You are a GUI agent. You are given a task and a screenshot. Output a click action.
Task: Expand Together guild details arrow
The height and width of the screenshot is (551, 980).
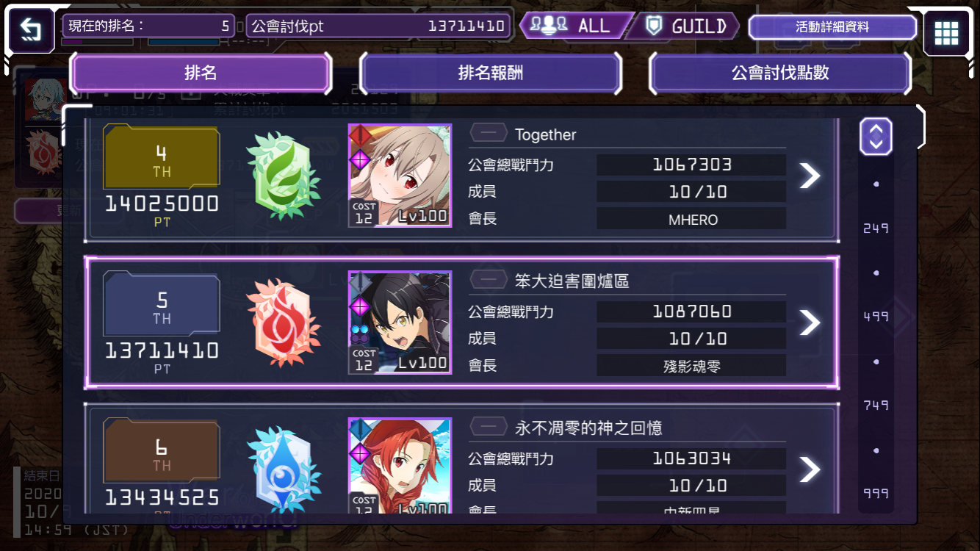pos(809,176)
